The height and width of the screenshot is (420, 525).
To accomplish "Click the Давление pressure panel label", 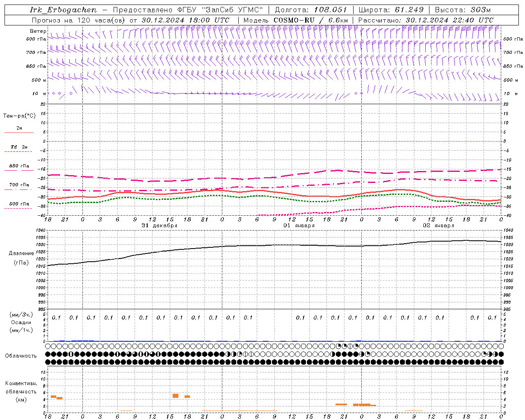I will 21,253.
